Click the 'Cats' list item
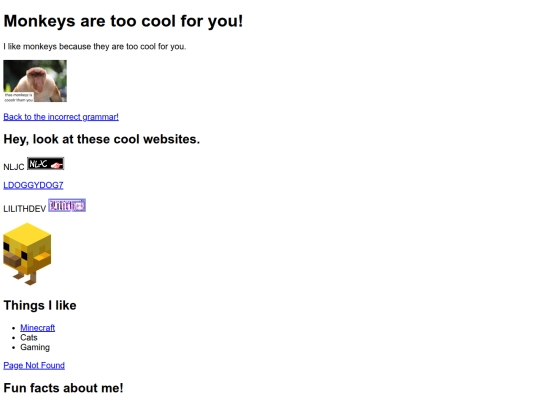The width and height of the screenshot is (540, 405). pos(29,338)
